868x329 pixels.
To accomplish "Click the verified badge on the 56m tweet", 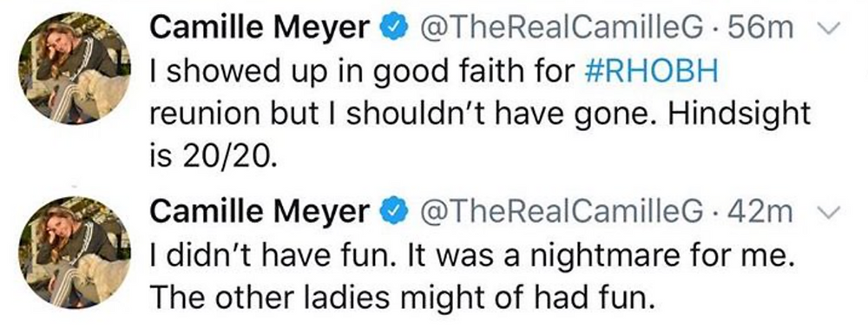I will point(394,30).
